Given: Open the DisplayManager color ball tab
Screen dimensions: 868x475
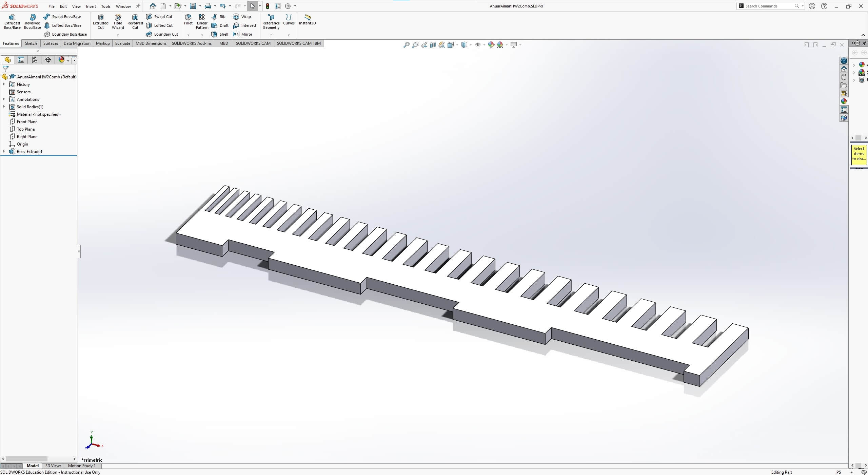Looking at the screenshot, I should [61, 60].
